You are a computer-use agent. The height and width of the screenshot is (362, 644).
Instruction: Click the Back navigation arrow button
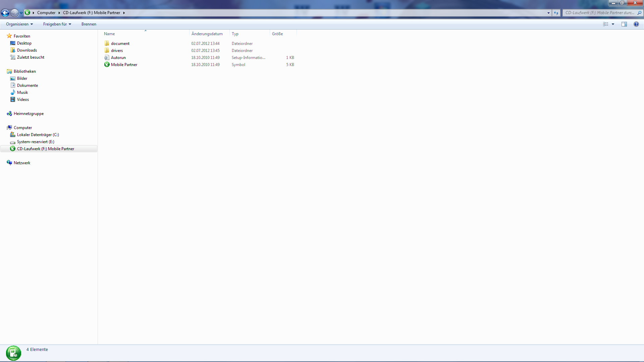coord(5,13)
